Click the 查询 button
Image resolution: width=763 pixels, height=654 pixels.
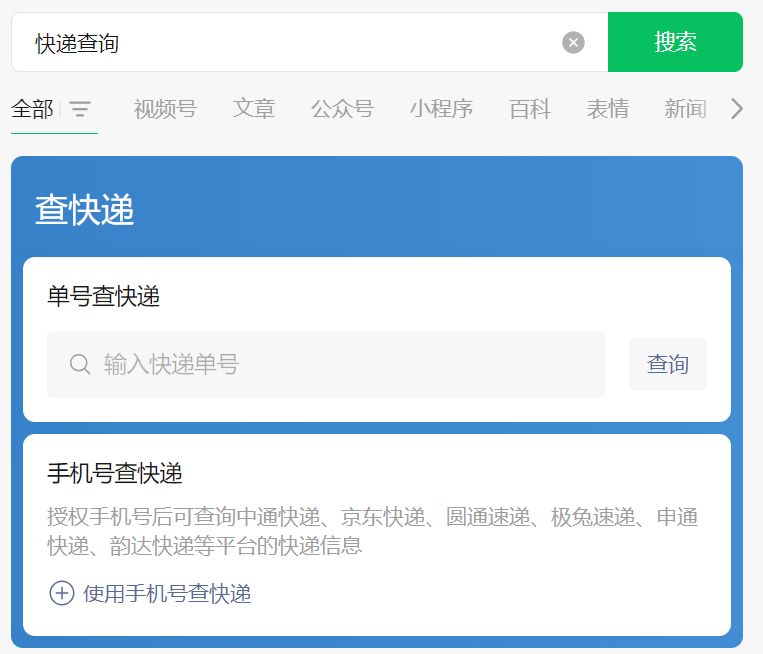pos(668,364)
